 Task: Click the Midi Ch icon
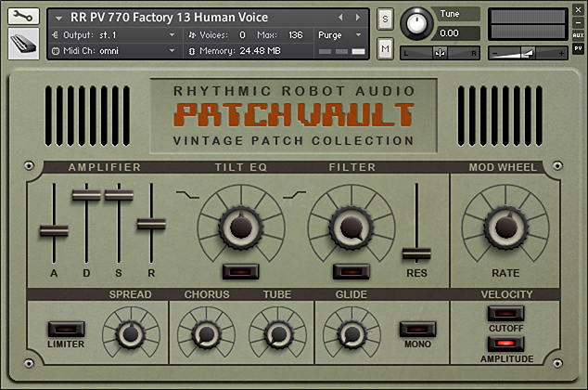coord(55,51)
